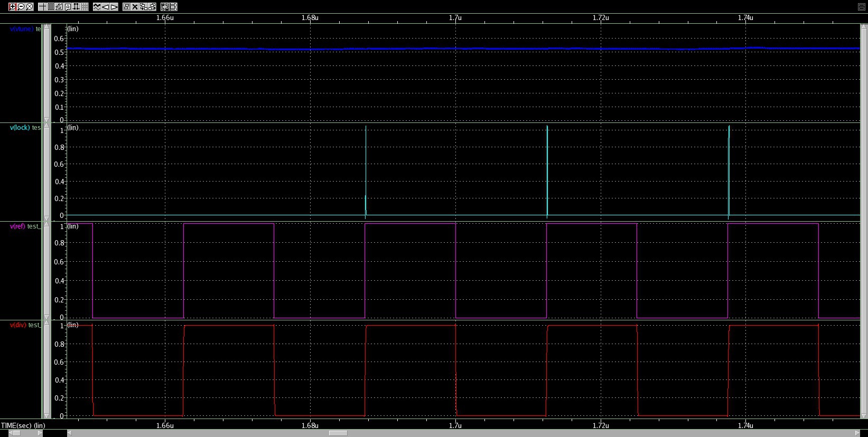Click the left-pointing arrow toolbar button
The width and height of the screenshot is (868, 437).
tap(106, 7)
